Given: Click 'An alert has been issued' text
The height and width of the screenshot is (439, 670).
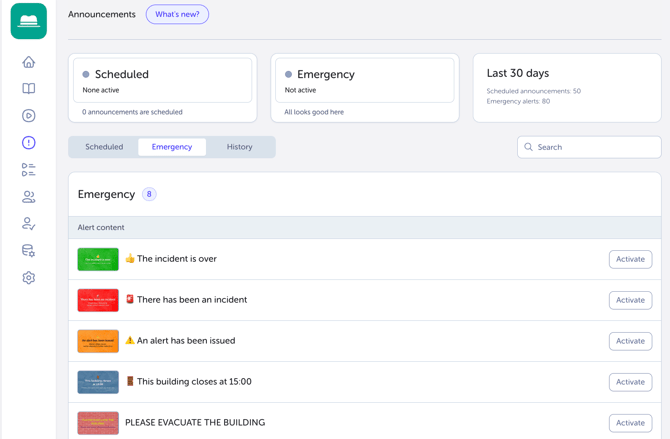Looking at the screenshot, I should coord(186,341).
